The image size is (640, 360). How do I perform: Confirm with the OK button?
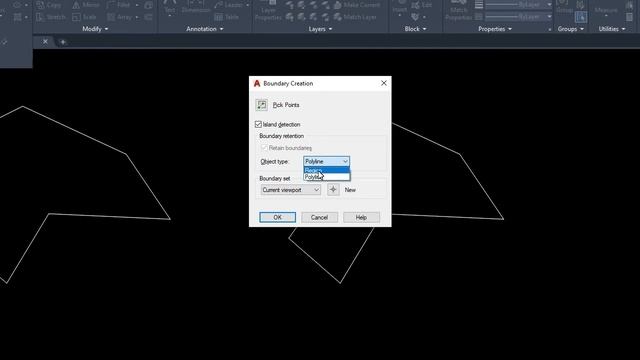pos(278,217)
